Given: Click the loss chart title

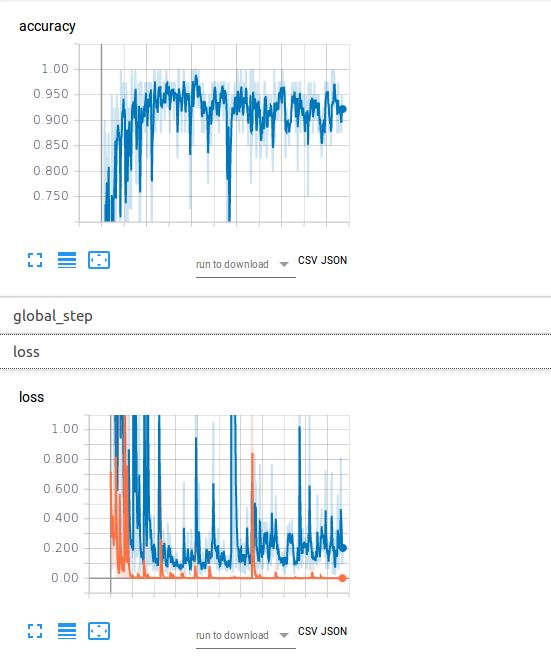Looking at the screenshot, I should 32,397.
